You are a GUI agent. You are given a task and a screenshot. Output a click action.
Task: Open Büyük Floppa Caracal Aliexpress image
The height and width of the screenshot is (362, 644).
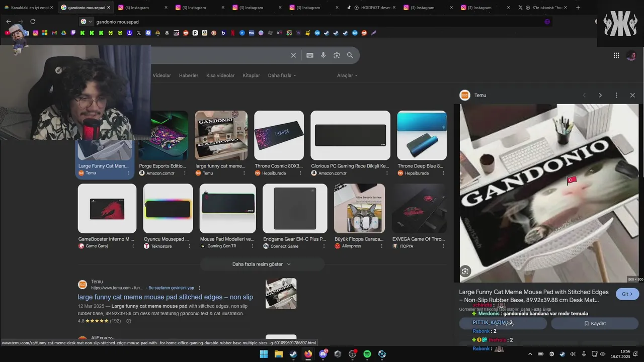tap(359, 208)
